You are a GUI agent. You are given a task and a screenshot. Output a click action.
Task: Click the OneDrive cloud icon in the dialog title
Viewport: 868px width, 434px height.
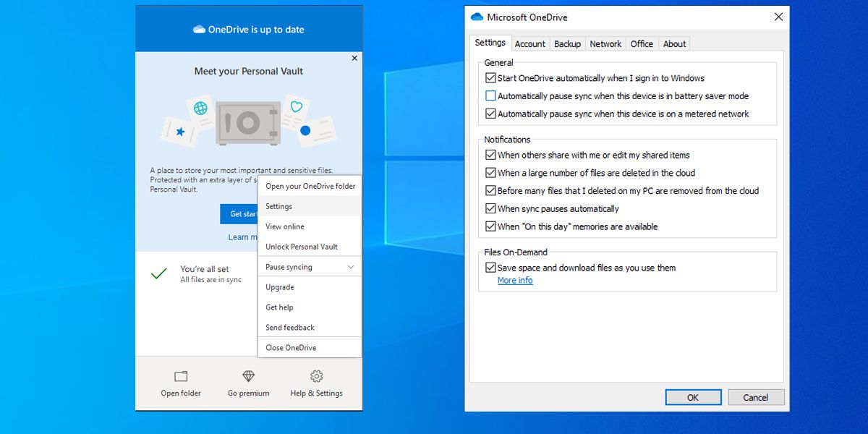[x=477, y=16]
